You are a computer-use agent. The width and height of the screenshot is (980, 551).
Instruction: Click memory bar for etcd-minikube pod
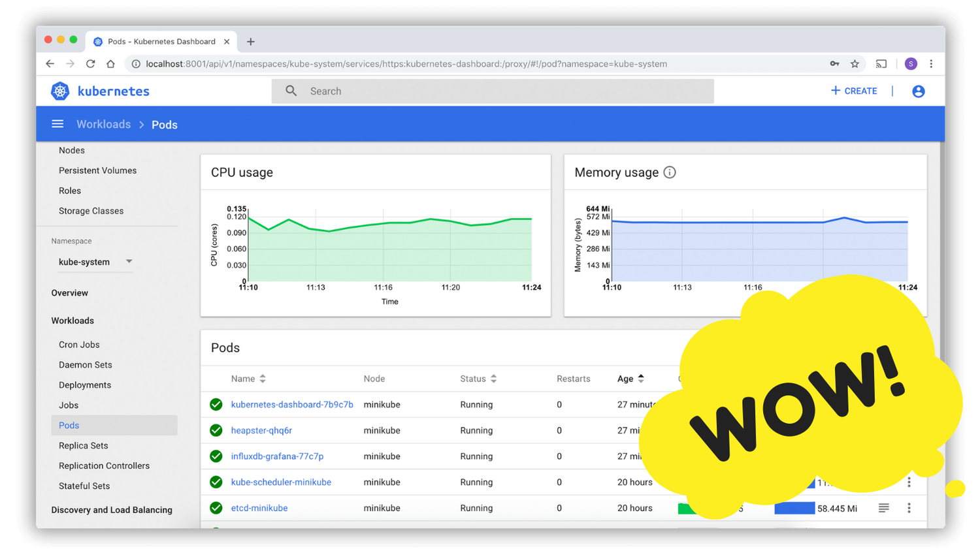[x=794, y=508]
